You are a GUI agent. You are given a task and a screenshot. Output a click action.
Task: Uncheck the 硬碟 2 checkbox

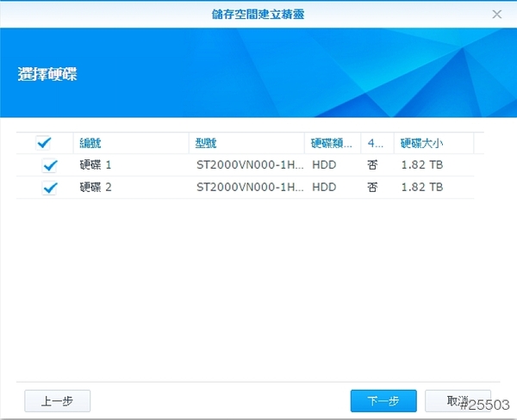[x=50, y=188]
